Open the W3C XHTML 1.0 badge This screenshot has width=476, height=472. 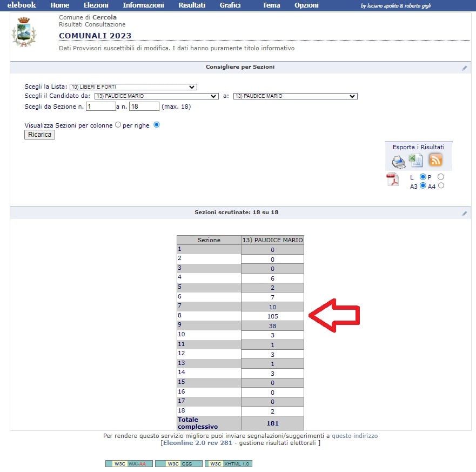[229, 464]
